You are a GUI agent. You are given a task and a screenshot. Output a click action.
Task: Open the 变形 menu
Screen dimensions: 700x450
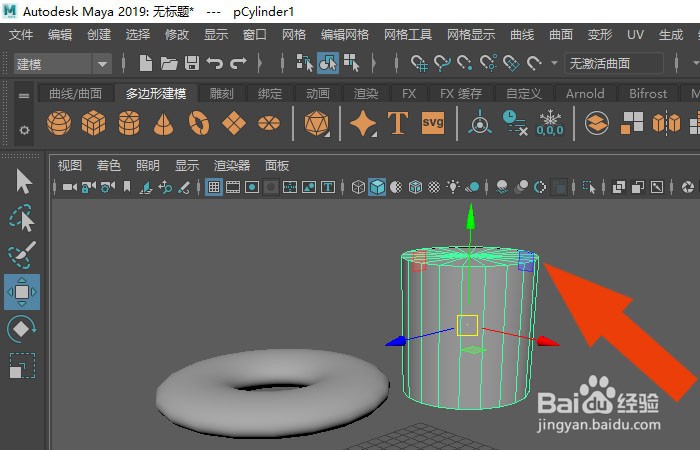pyautogui.click(x=600, y=34)
